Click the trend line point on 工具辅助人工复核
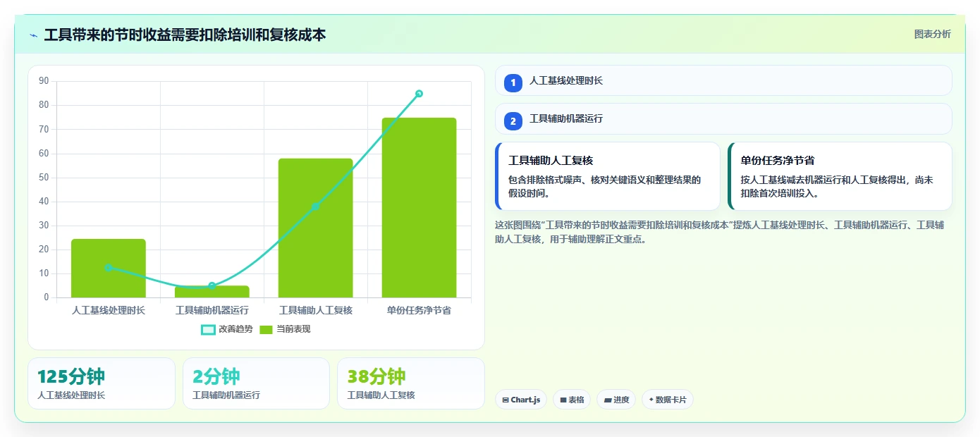Viewport: 980px width, 437px height. [x=316, y=207]
